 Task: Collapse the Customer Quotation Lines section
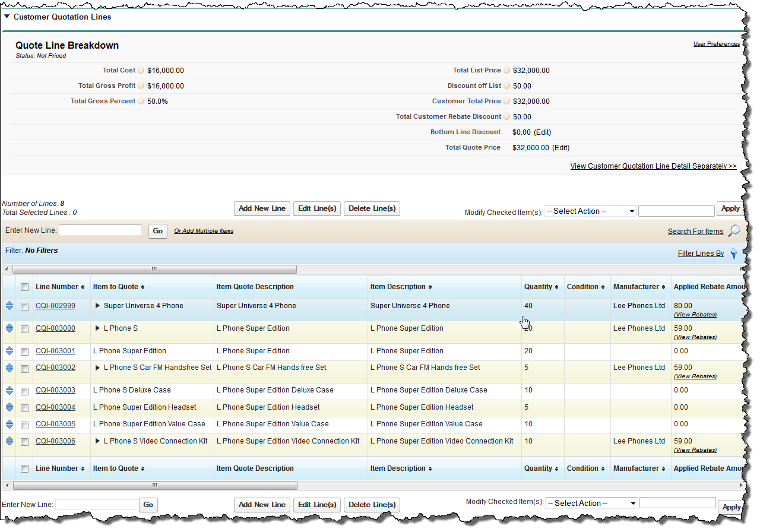coord(7,17)
